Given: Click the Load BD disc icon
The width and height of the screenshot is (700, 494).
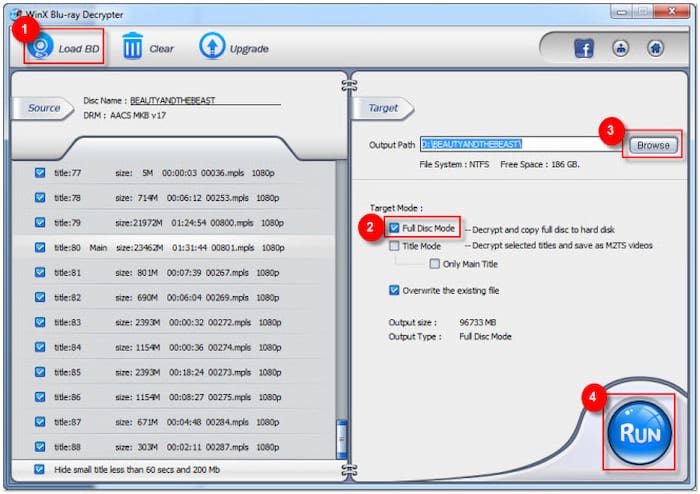Looking at the screenshot, I should pos(40,47).
